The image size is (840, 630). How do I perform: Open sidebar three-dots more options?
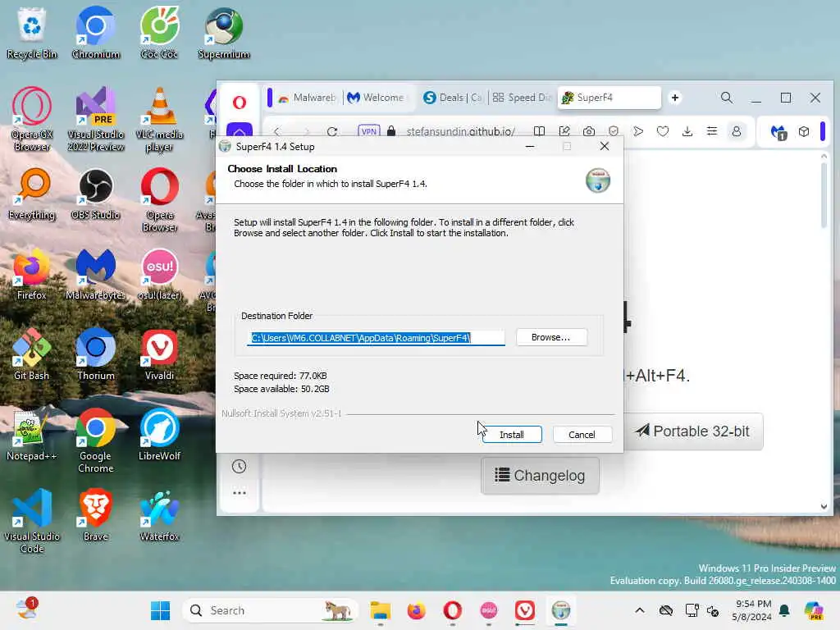[x=239, y=492]
